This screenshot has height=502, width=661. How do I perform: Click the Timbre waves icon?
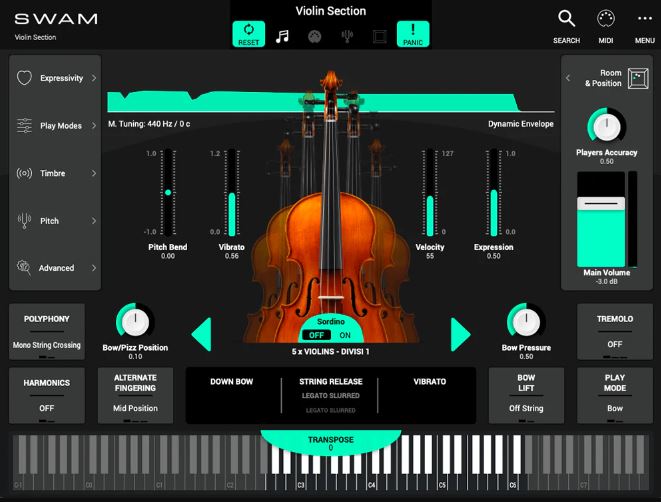[x=24, y=173]
